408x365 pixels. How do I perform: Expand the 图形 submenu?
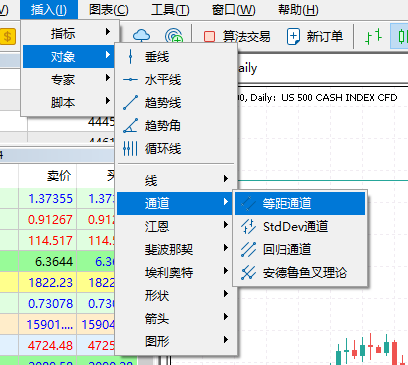tap(176, 341)
